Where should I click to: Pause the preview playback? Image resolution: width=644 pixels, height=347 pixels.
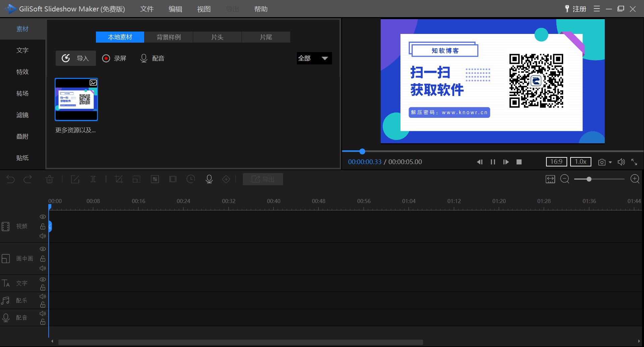pyautogui.click(x=493, y=162)
